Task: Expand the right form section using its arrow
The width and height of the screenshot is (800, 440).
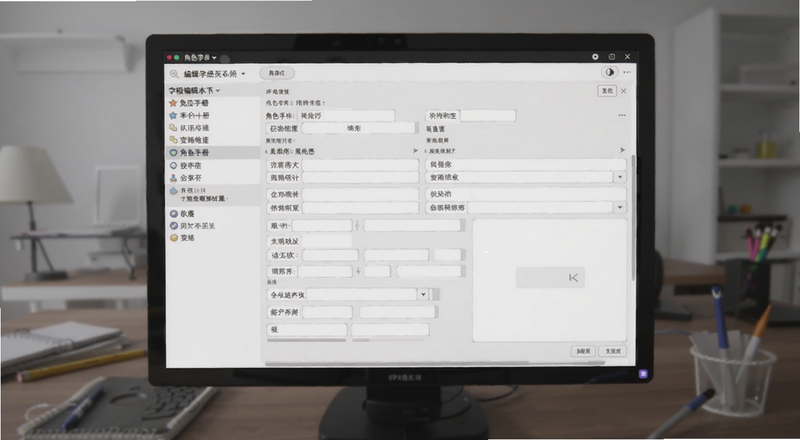Action: click(622, 150)
